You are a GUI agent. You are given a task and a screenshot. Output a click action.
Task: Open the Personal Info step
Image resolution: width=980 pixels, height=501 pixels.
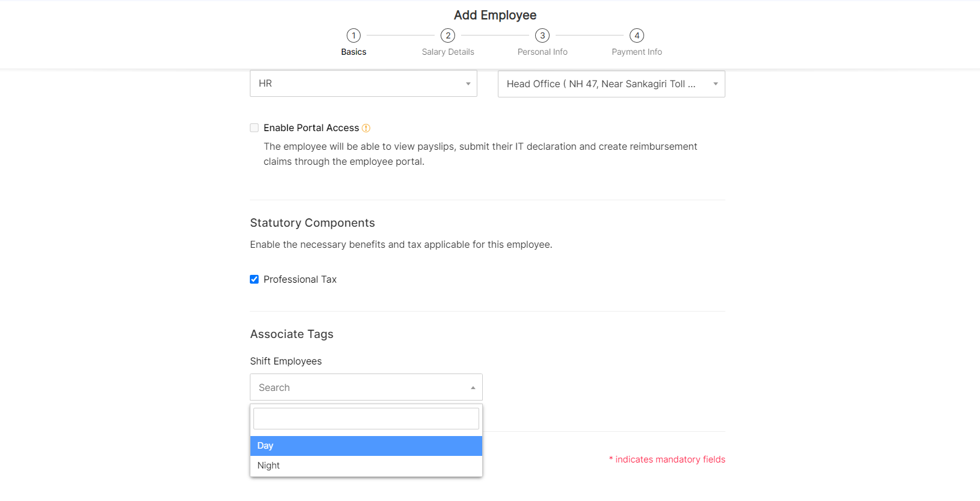point(542,52)
